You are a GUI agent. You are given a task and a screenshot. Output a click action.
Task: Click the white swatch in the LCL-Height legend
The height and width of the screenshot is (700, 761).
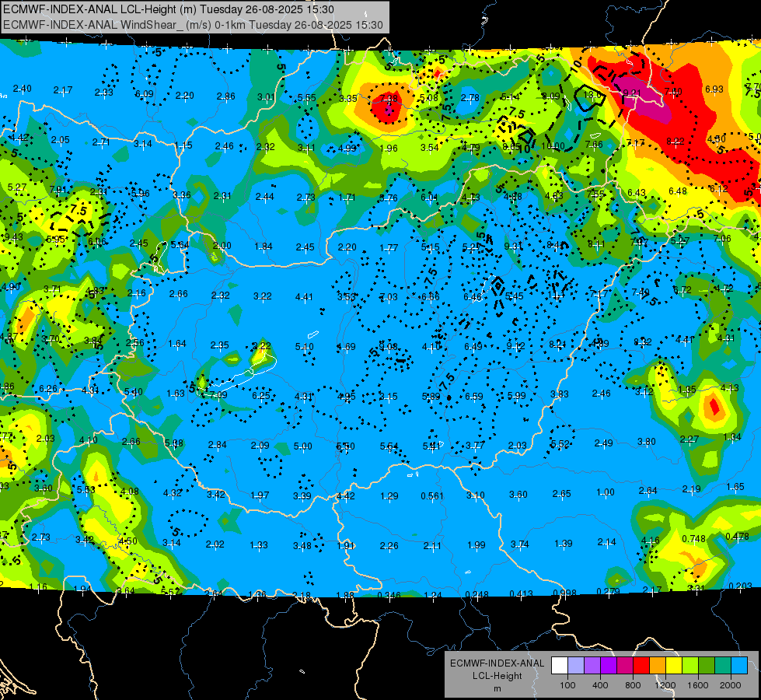pos(560,665)
